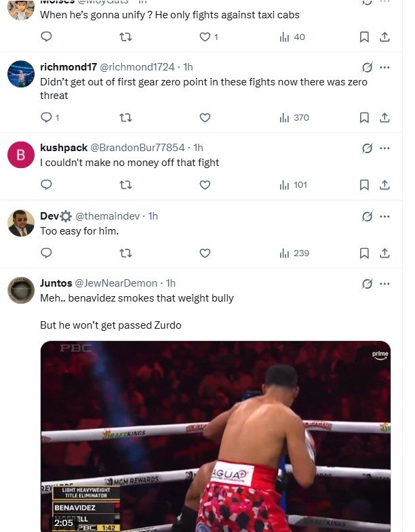
Task: Expand three-dot menu on kushpack's tweet
Action: point(384,148)
